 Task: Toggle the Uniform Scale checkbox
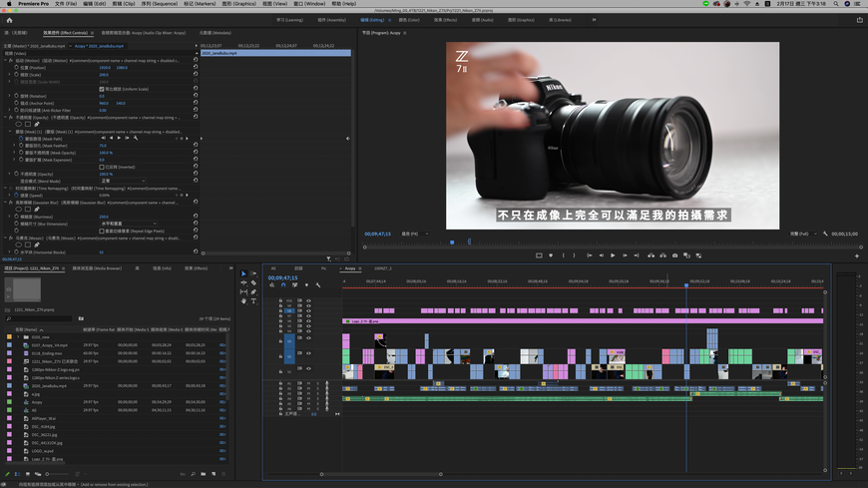(101, 89)
